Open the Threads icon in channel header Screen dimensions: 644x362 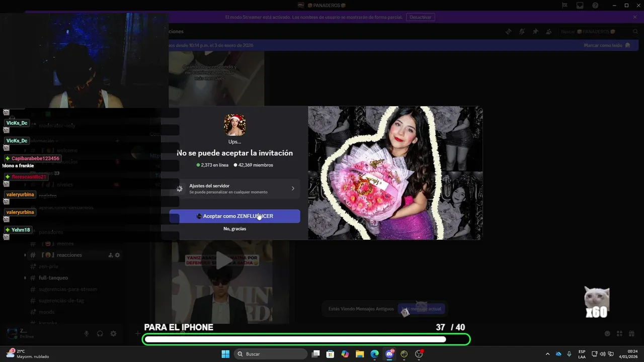point(509,31)
